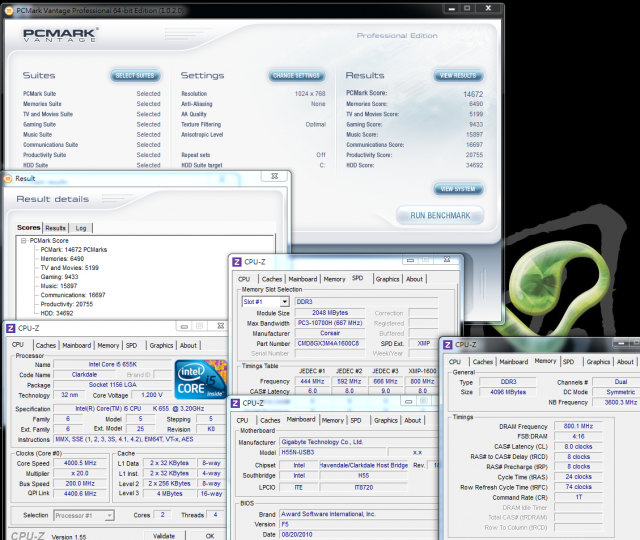This screenshot has width=640, height=540.
Task: Click the Manufacturer field Gigabyte Technology
Action: pos(358,442)
